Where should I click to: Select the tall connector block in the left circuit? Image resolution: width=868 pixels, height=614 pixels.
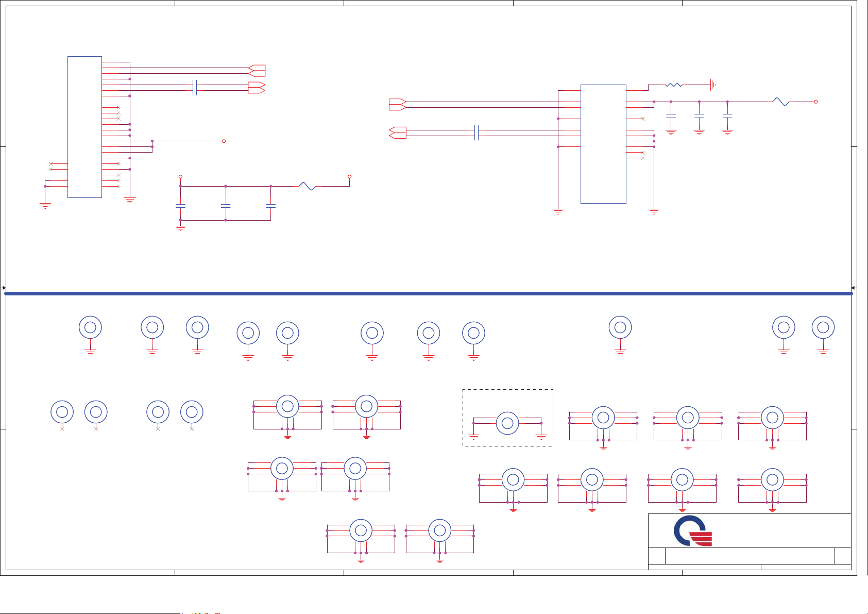tap(84, 127)
